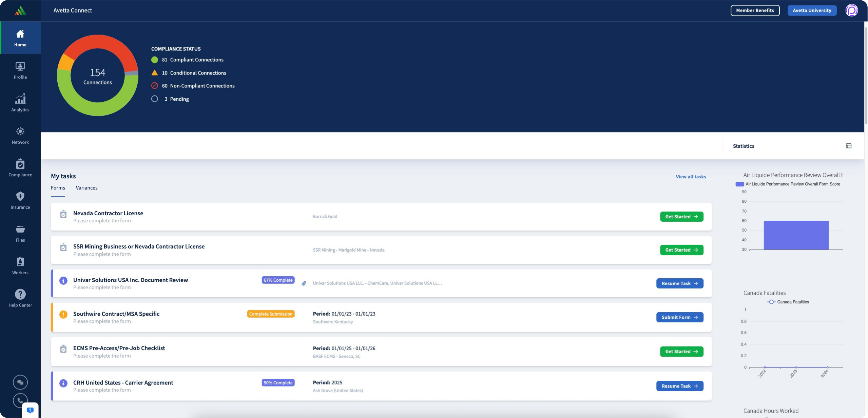This screenshot has width=868, height=418.
Task: Click the phone call icon in sidebar
Action: pos(20,401)
